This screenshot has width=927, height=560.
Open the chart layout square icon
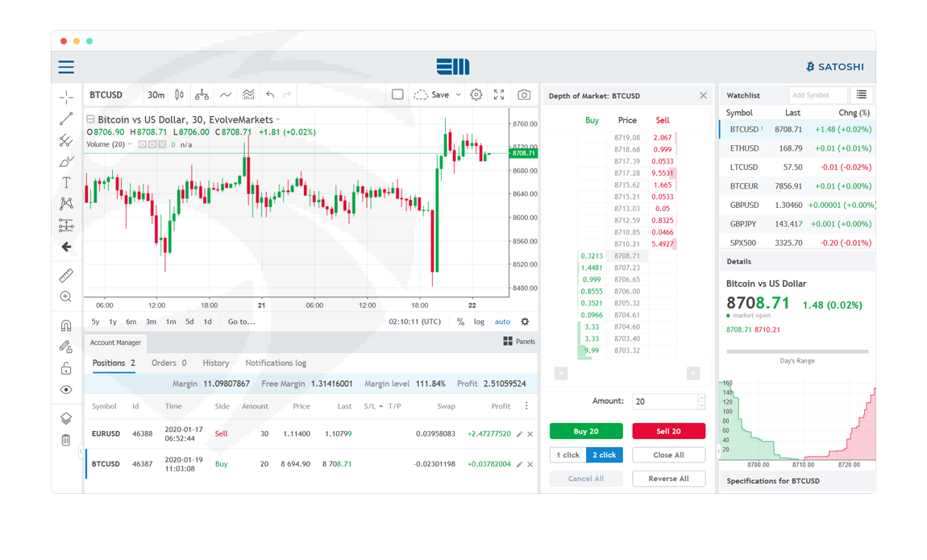[397, 94]
